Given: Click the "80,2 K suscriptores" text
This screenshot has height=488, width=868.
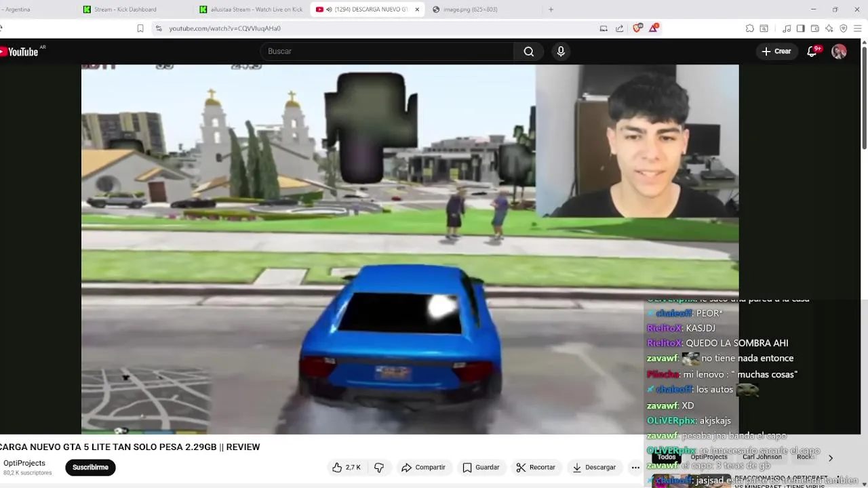Looking at the screenshot, I should 28,473.
